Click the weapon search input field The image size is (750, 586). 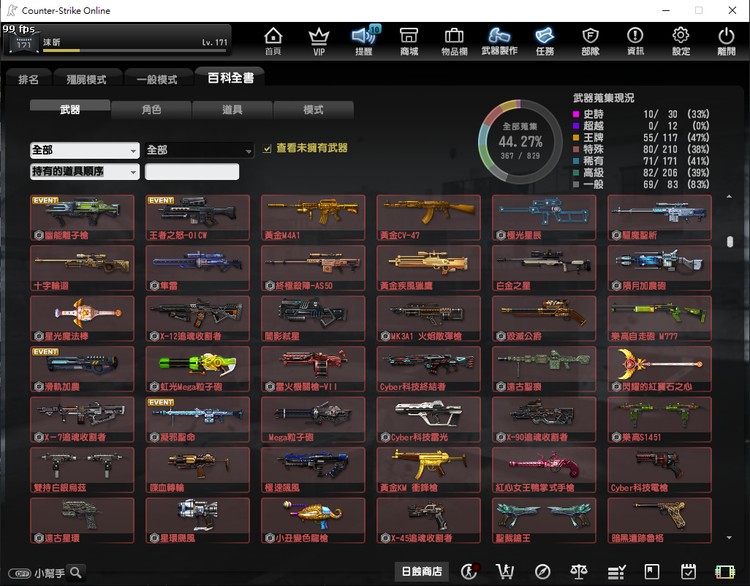(x=192, y=172)
